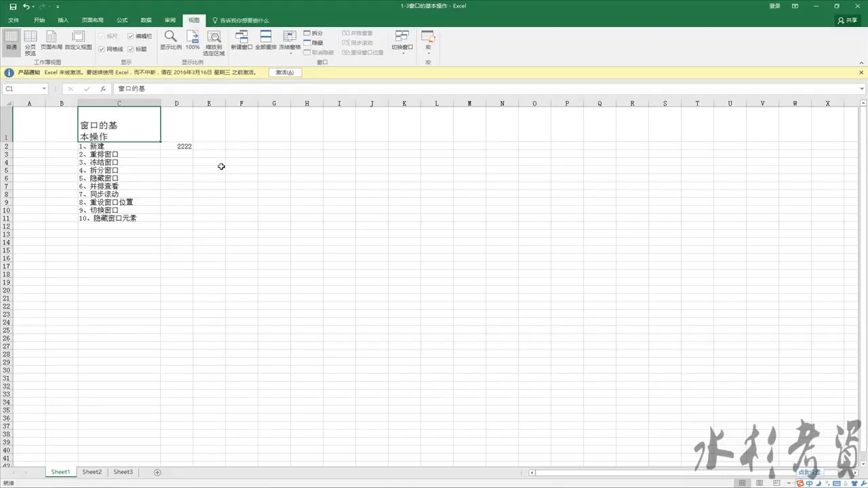Open the 审阅 Review tab

(x=170, y=20)
